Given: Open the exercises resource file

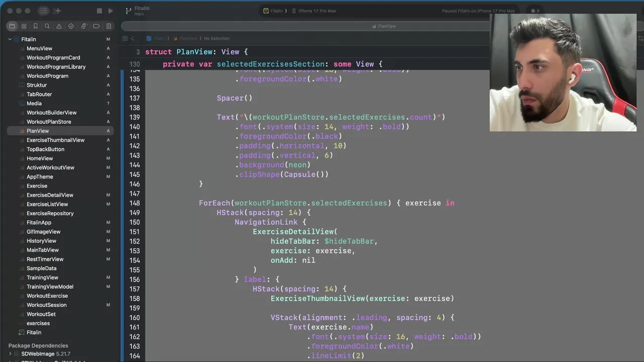Looking at the screenshot, I should [x=38, y=323].
